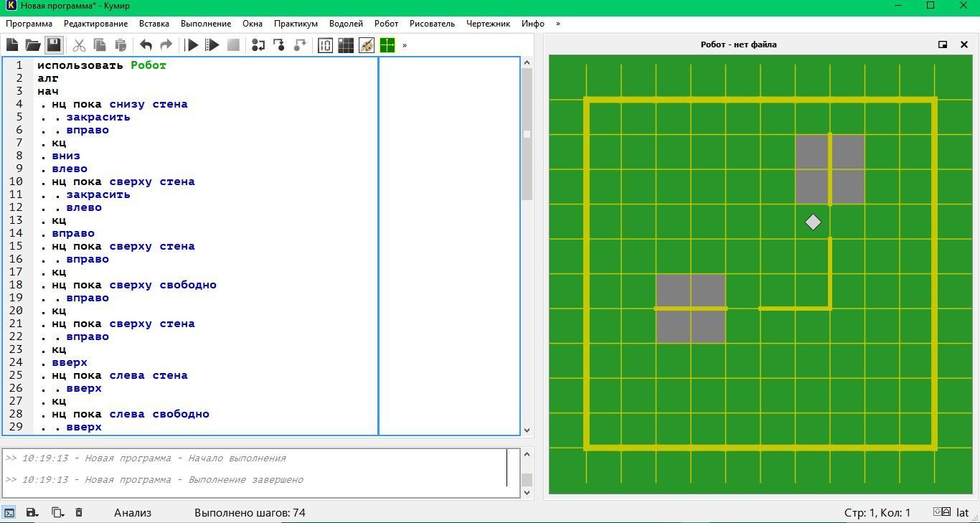
Task: Create a new program file icon
Action: [x=12, y=45]
